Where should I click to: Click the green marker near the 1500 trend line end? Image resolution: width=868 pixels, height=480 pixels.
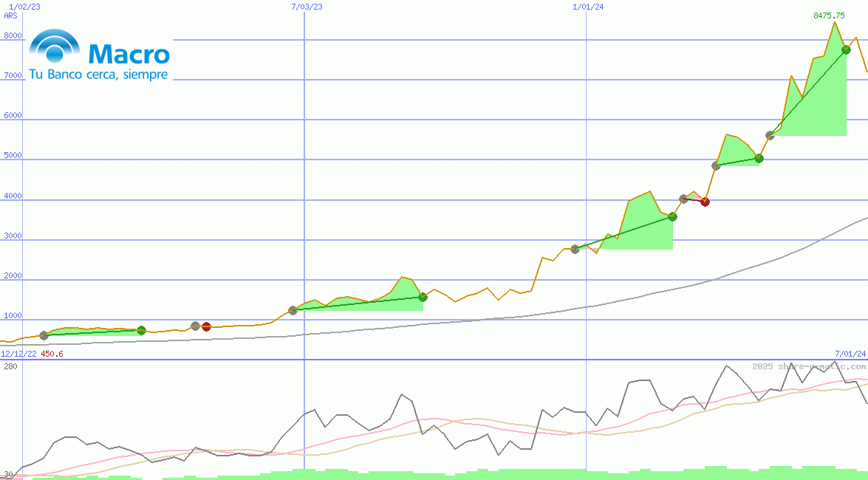pyautogui.click(x=423, y=298)
